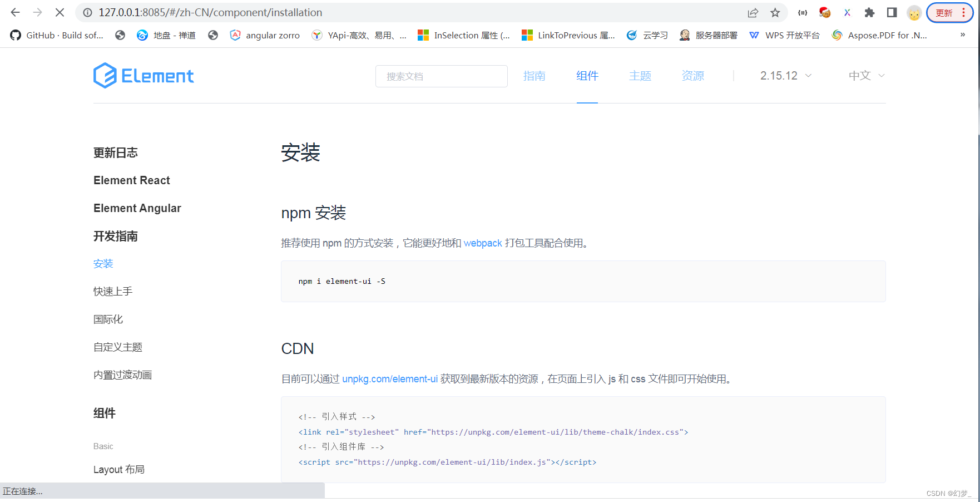Click the link rel stylesheet code line
This screenshot has width=980, height=502.
493,432
